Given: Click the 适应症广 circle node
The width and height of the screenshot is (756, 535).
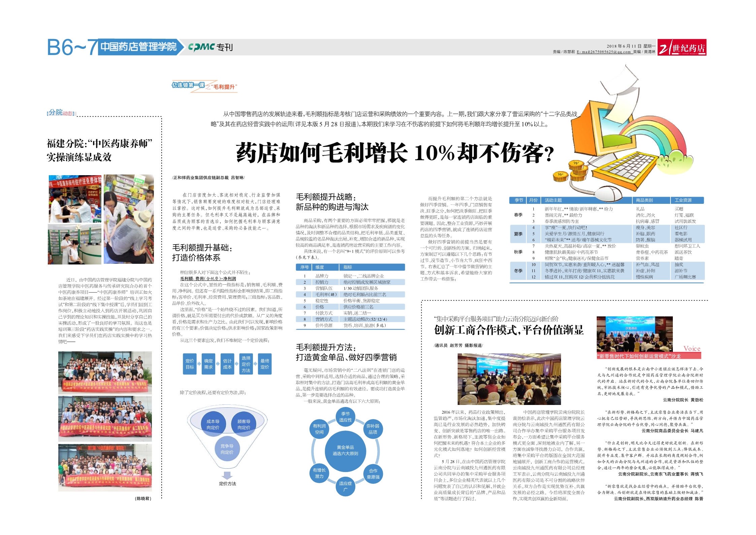Looking at the screenshot, I should 346,486.
